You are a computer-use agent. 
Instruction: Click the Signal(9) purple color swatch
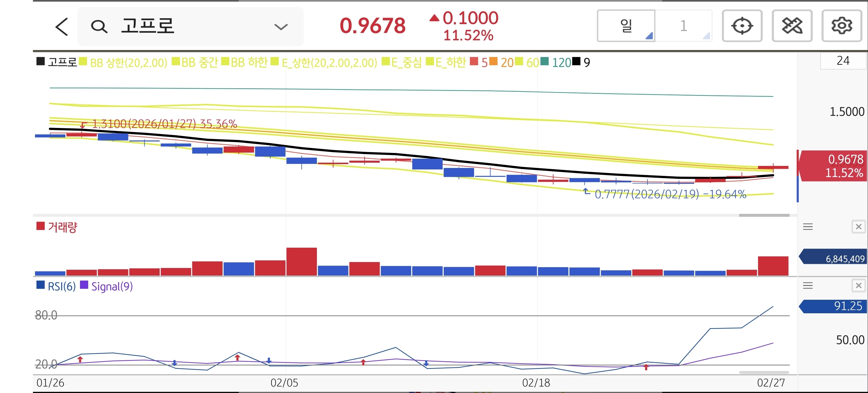coord(84,285)
